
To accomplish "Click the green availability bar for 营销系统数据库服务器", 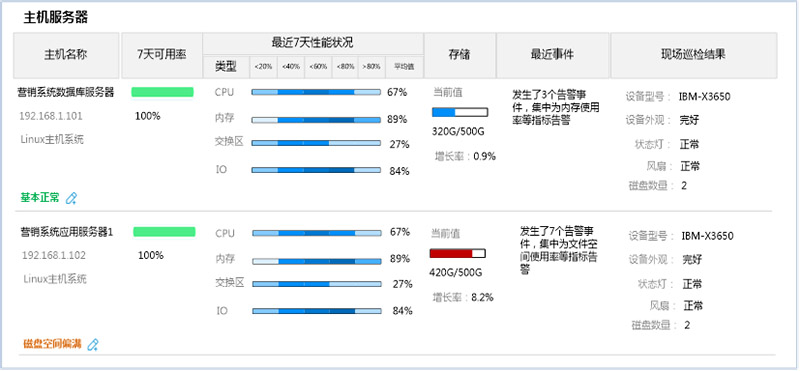I will pyautogui.click(x=162, y=92).
